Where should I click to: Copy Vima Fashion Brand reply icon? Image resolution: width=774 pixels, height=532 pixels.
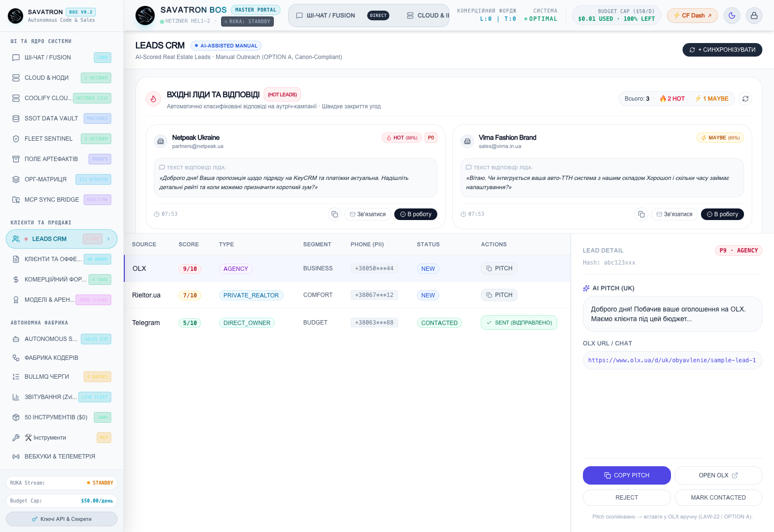(641, 214)
